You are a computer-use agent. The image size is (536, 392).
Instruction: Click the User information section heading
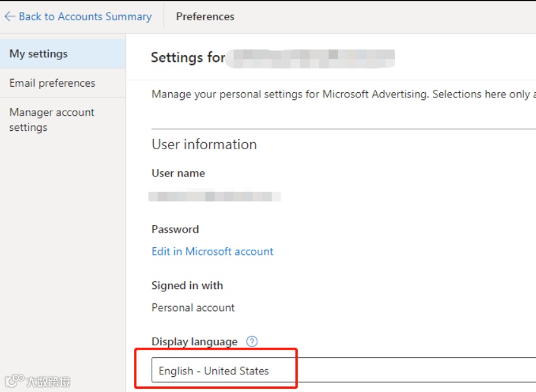[204, 144]
